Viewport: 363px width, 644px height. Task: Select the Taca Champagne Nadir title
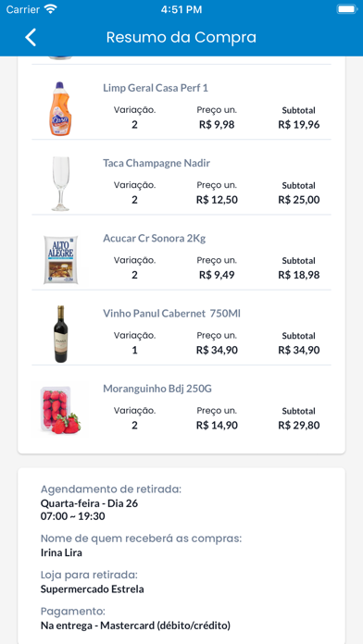pyautogui.click(x=156, y=163)
